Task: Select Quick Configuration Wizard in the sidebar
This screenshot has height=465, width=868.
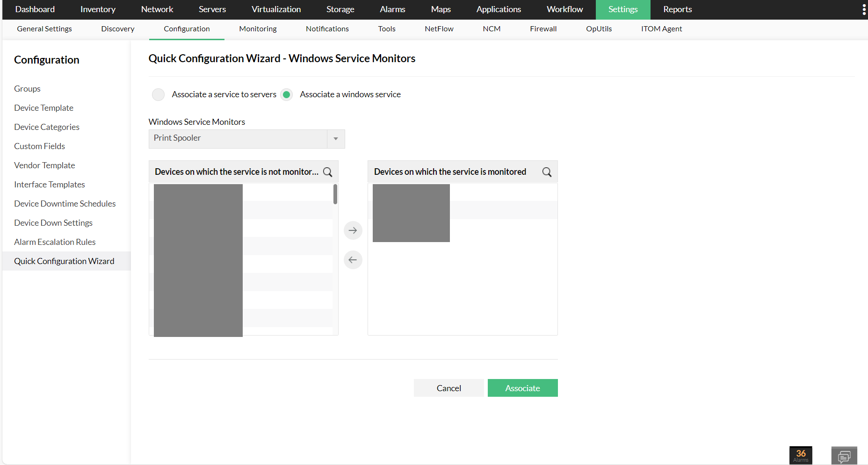Action: [x=66, y=261]
